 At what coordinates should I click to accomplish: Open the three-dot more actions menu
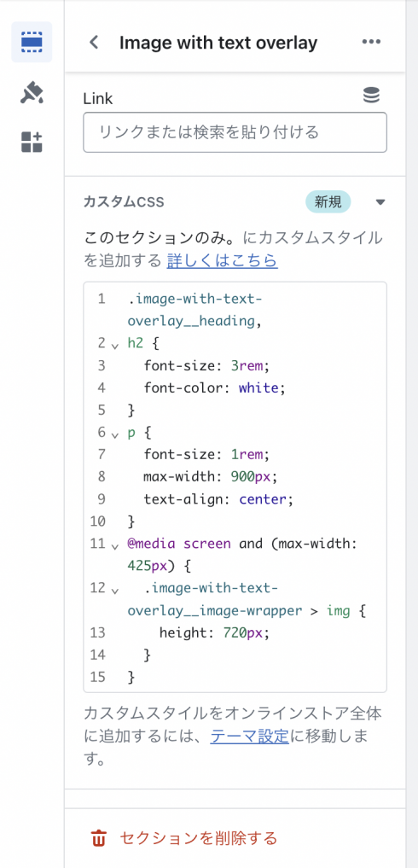coord(371,42)
